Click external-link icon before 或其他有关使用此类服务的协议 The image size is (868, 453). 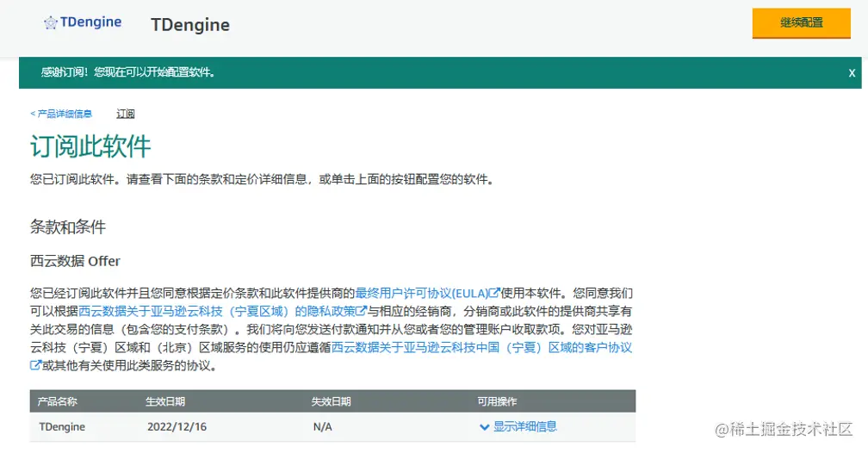pyautogui.click(x=35, y=365)
